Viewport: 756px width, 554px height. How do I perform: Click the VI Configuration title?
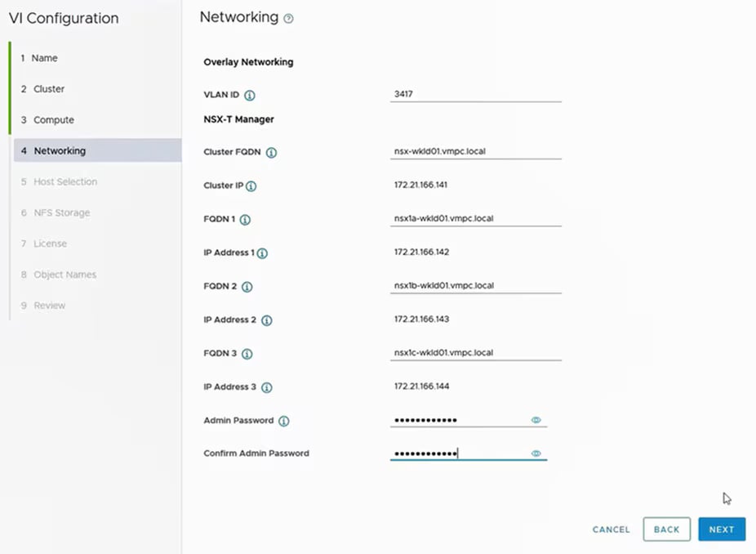tap(64, 18)
